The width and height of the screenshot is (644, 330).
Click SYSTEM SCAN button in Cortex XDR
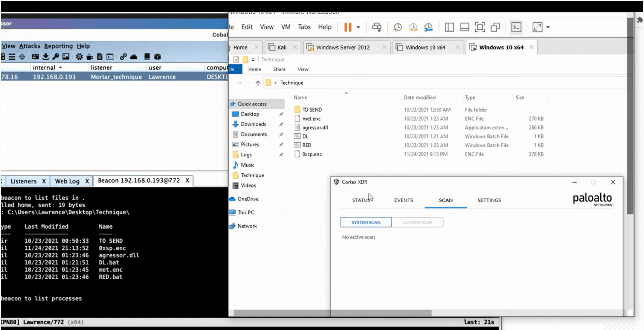tap(366, 222)
